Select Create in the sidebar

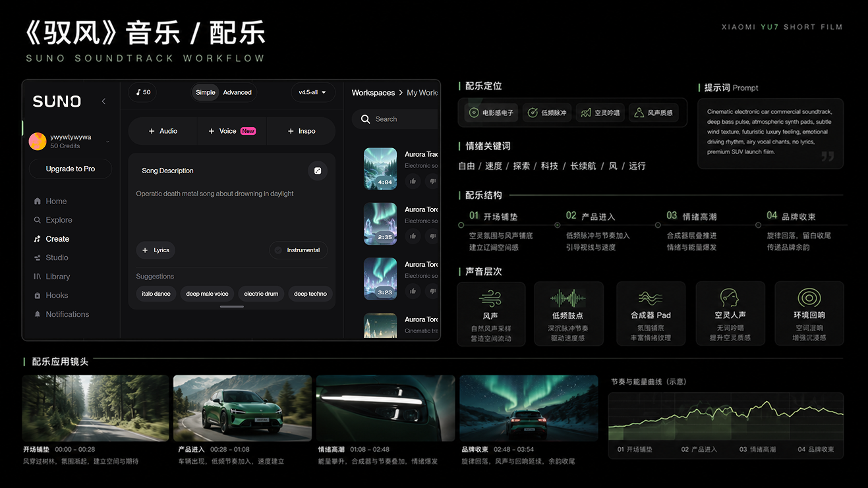click(x=51, y=239)
